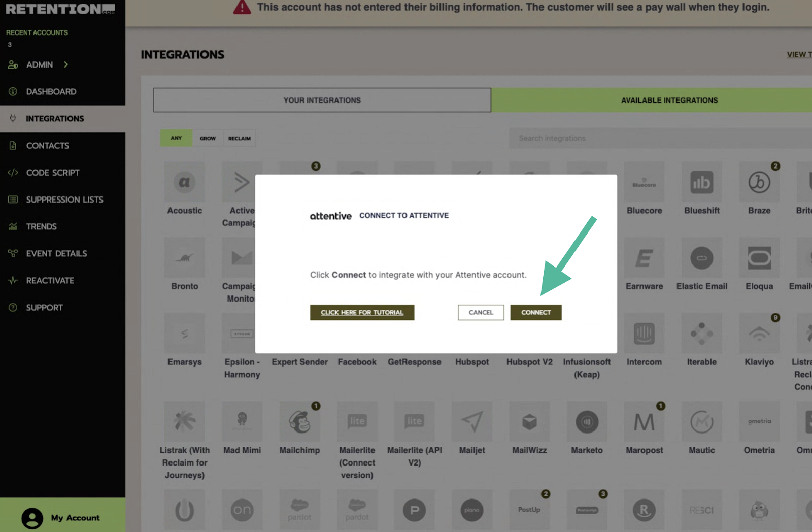This screenshot has width=812, height=532.
Task: Click the Retention.com logo
Action: click(60, 9)
